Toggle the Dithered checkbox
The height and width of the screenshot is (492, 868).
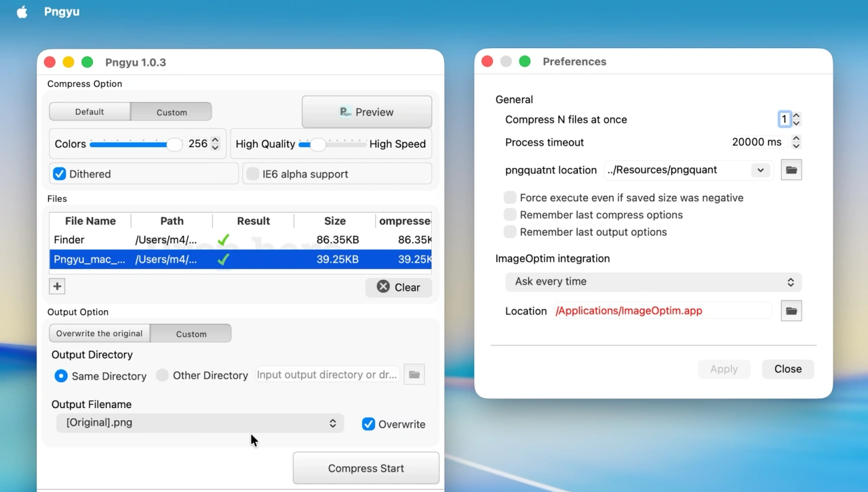pyautogui.click(x=59, y=173)
